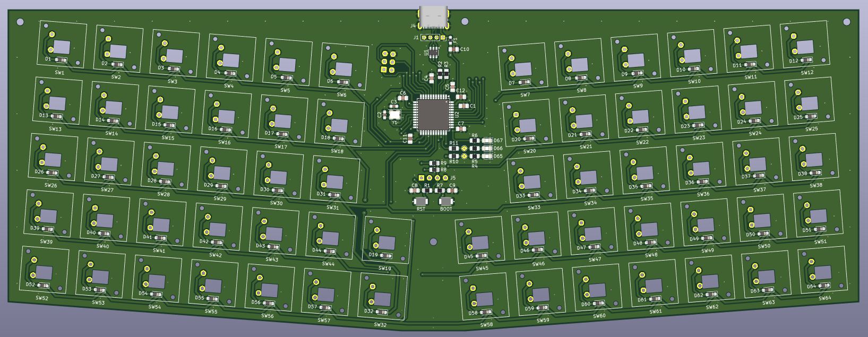Click the six-pin header left of U1
This screenshot has width=868, height=337.
[x=388, y=62]
